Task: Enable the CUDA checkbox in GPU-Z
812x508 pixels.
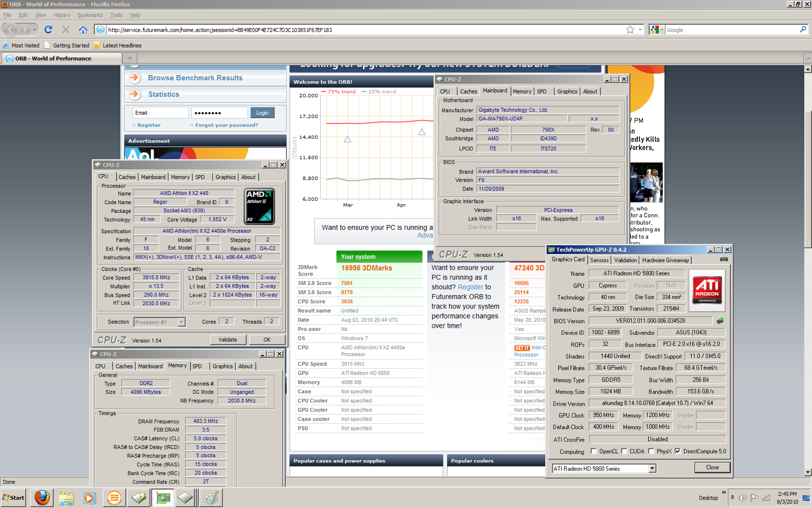Action: coord(624,451)
